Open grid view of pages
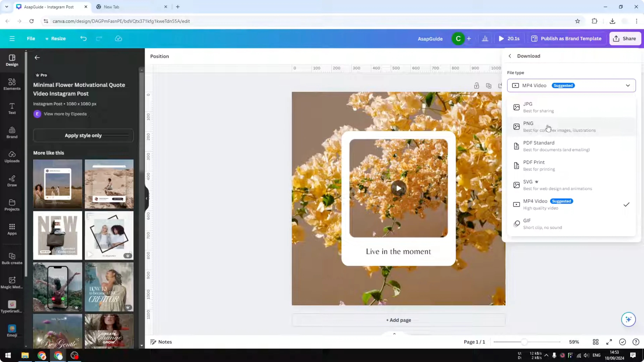Image resolution: width=644 pixels, height=362 pixels. tap(596, 342)
